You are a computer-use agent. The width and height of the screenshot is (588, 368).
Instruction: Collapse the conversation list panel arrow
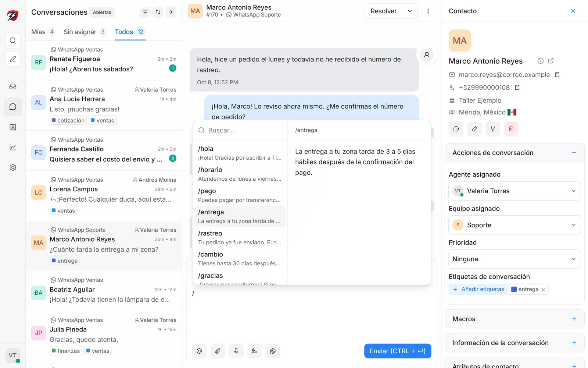click(x=171, y=12)
